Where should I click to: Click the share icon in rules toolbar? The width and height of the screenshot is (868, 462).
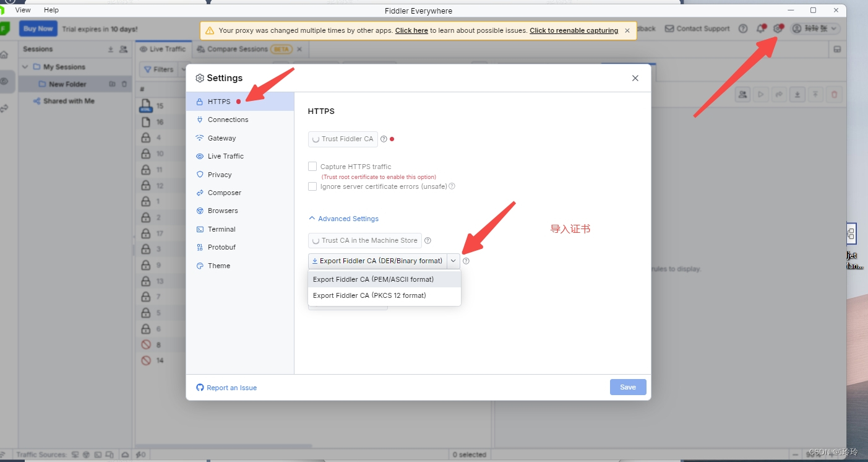point(780,94)
